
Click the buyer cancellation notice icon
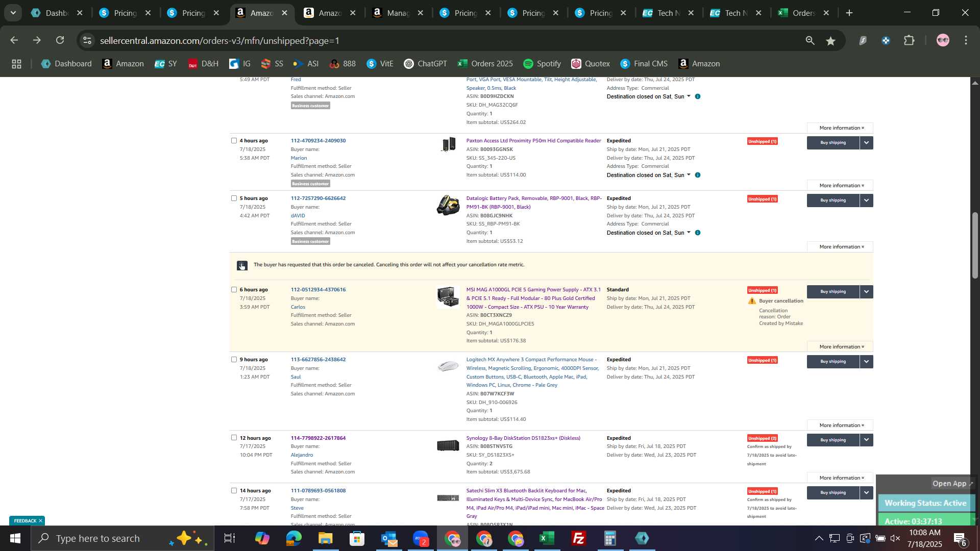pyautogui.click(x=242, y=265)
